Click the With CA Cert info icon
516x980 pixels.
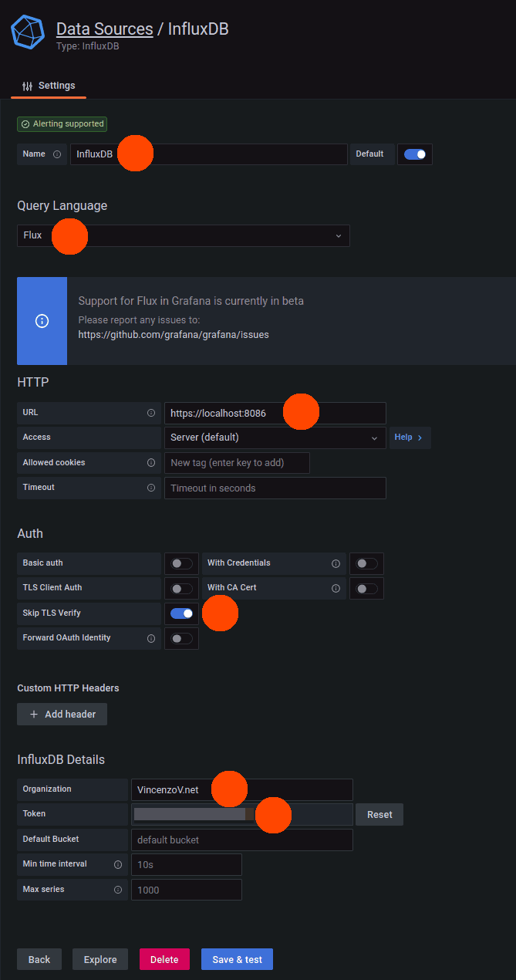point(336,588)
